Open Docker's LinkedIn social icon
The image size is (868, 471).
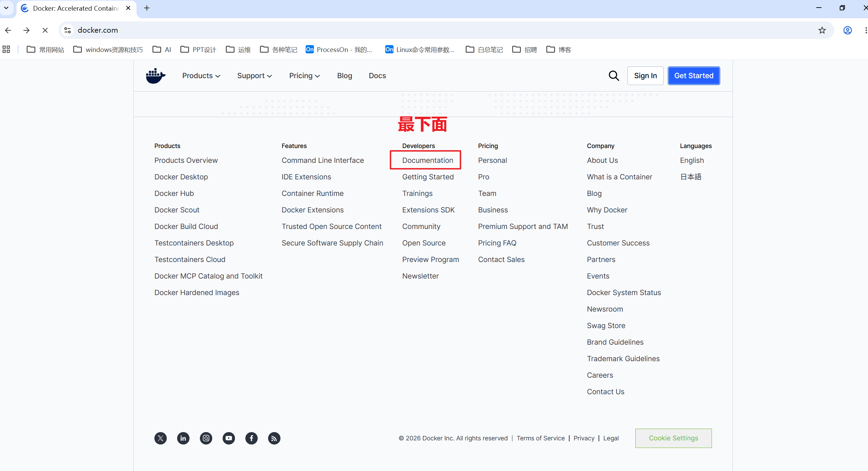pyautogui.click(x=183, y=438)
